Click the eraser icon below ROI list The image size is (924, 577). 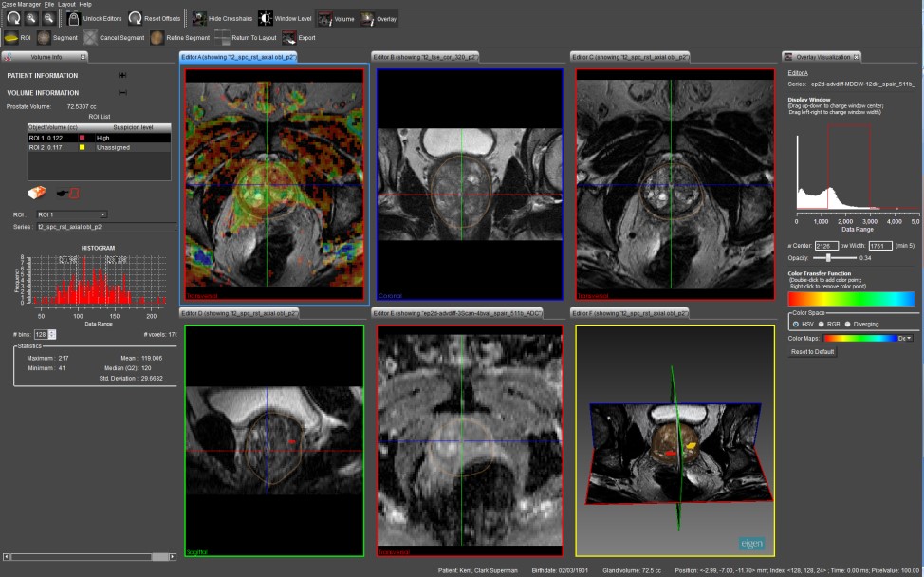(39, 193)
